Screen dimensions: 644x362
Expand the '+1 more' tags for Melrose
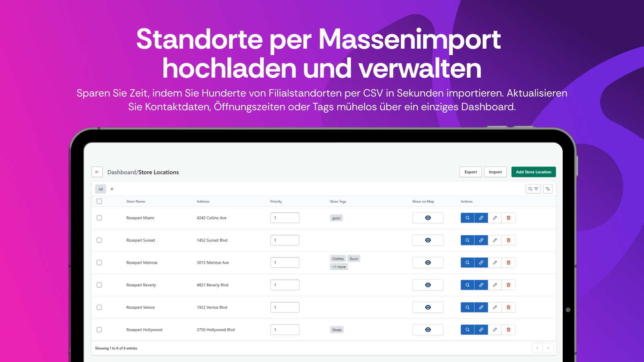point(339,267)
